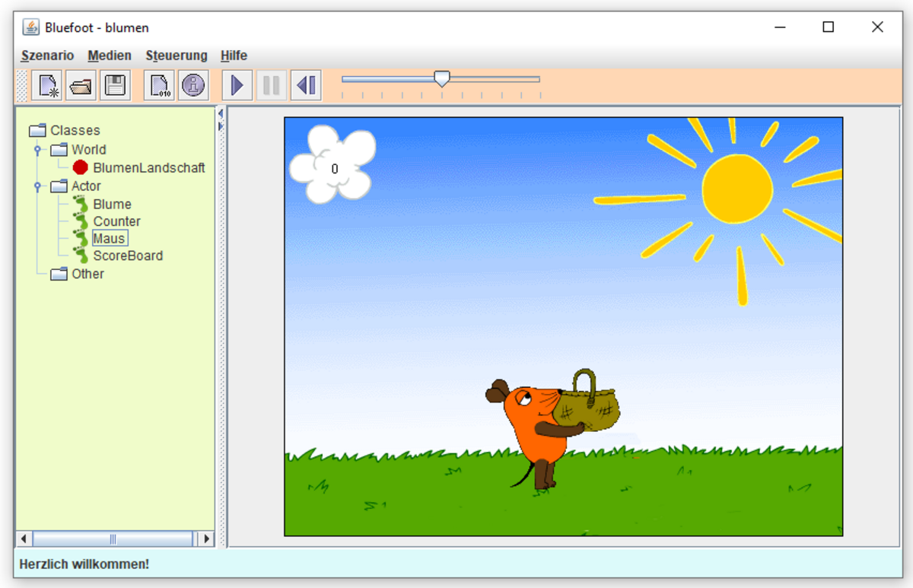Collapse the Actor node handle
The height and width of the screenshot is (588, 913).
37,186
